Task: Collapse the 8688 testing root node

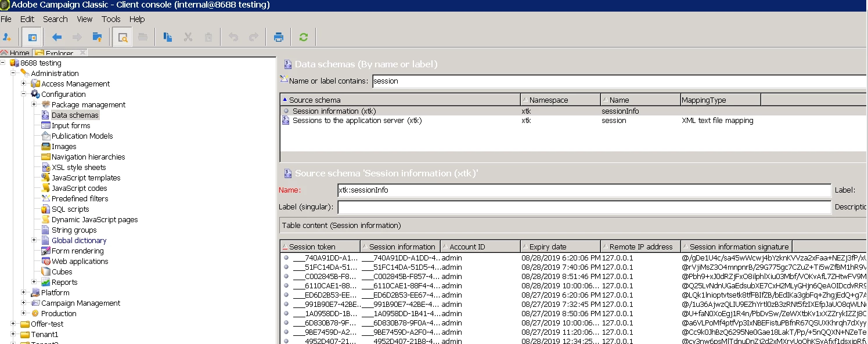Action: tap(3, 63)
